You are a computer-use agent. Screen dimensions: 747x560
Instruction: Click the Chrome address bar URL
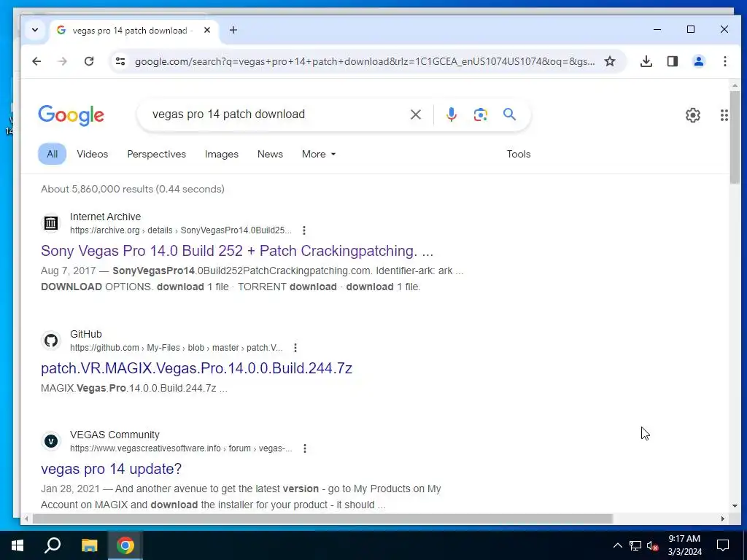pyautogui.click(x=365, y=61)
